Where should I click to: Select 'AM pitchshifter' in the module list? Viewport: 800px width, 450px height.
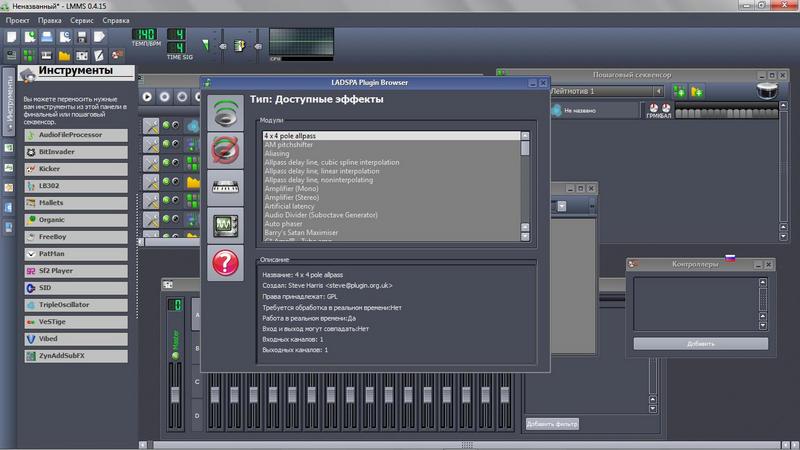289,145
